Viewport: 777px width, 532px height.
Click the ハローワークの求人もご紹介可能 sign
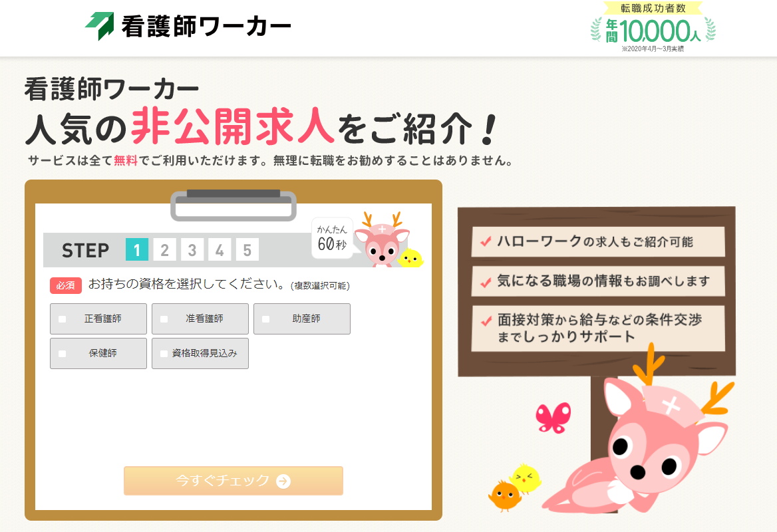[x=598, y=242]
